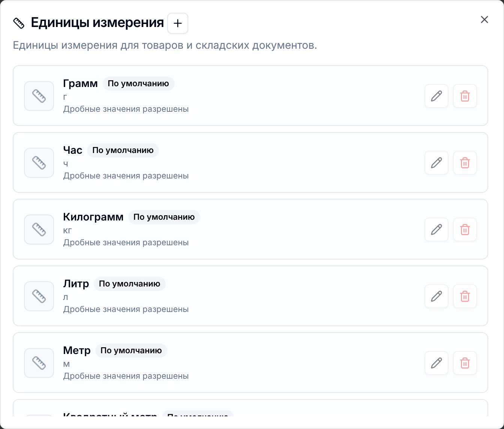
Task: Click the По умолчанию badge next to Грамм
Action: 138,83
